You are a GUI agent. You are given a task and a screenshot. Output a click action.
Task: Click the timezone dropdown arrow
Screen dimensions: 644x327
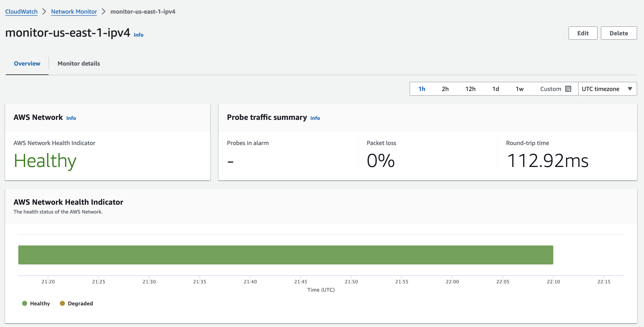point(630,89)
